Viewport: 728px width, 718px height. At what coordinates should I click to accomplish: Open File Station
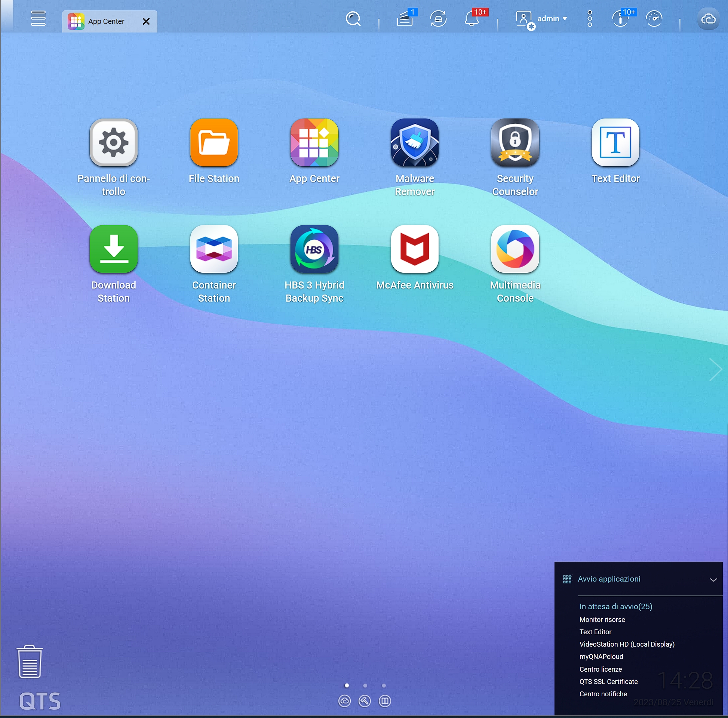point(214,142)
